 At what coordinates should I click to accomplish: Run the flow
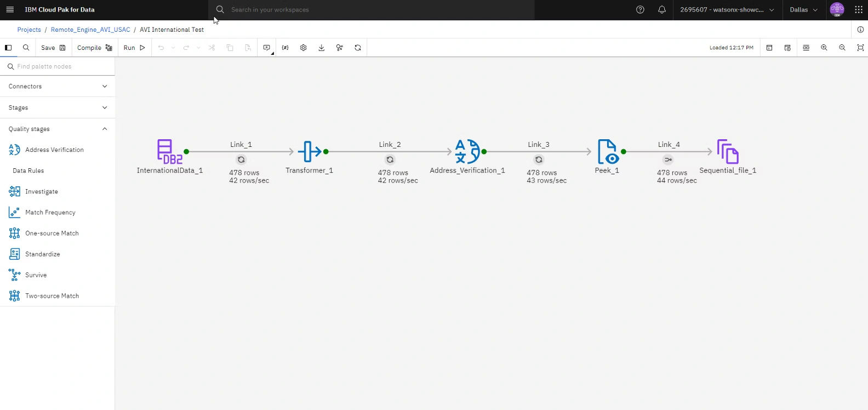(134, 48)
